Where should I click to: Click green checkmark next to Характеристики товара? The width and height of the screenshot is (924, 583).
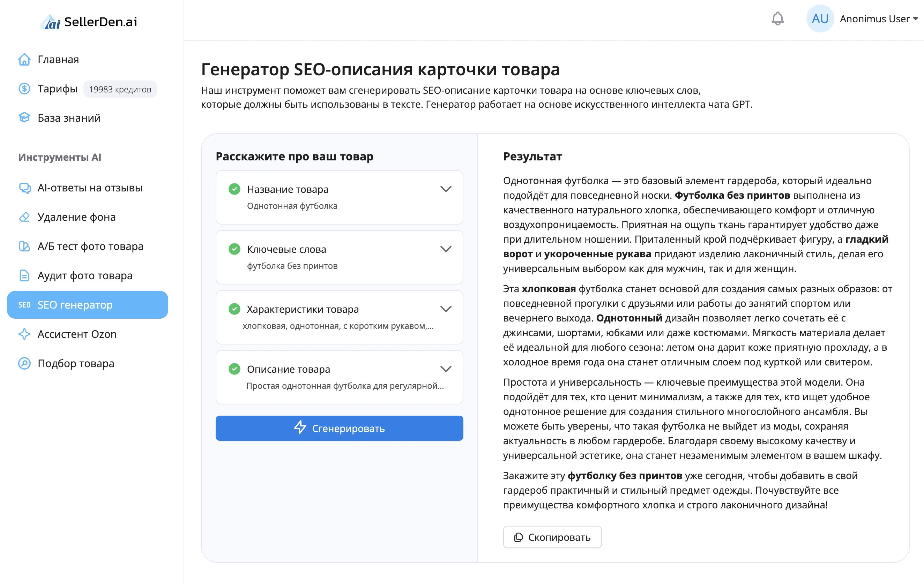coord(234,309)
